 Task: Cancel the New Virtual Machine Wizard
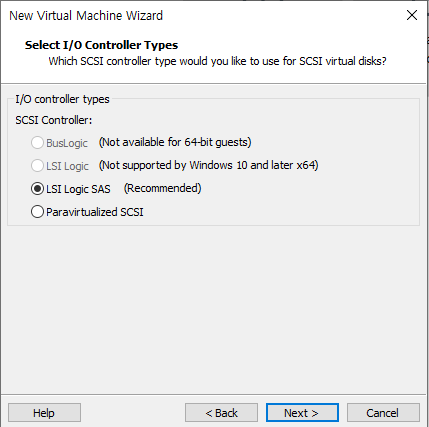point(383,413)
